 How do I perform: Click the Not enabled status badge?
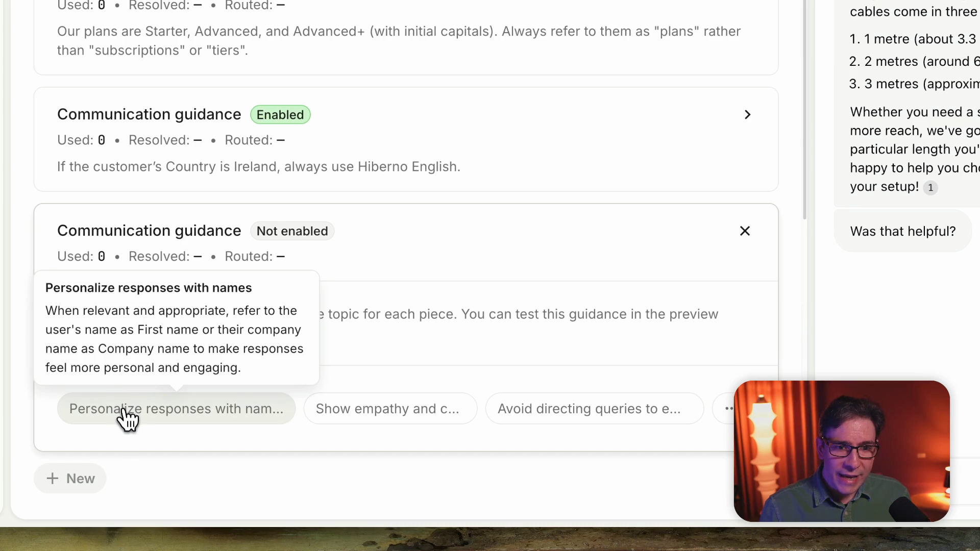click(292, 231)
